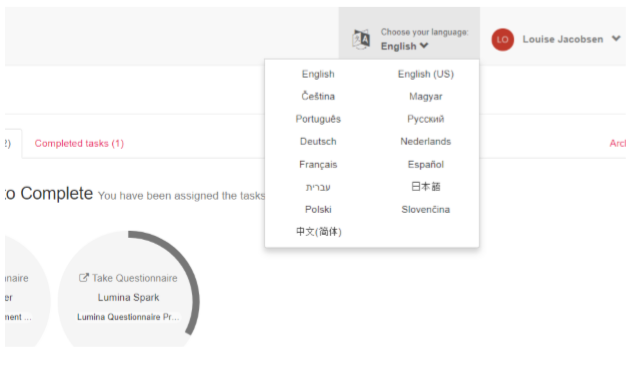
Task: Open Take Questionnaire for Lumina Spark
Action: [134, 278]
